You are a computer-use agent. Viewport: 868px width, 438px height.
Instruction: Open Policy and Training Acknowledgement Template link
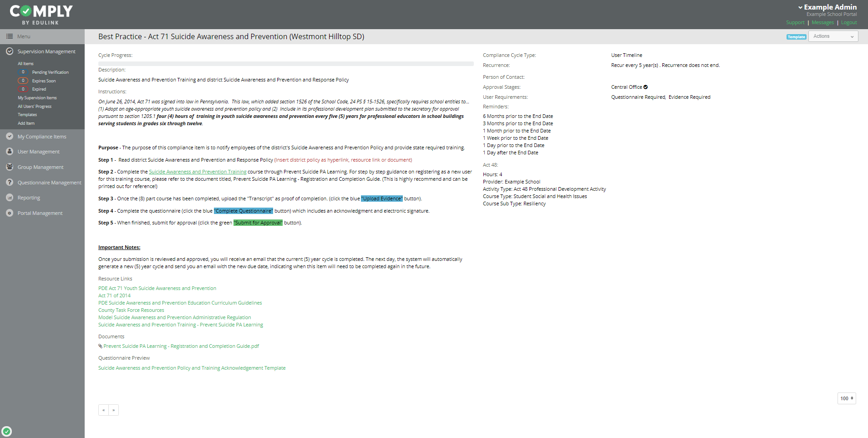point(192,368)
